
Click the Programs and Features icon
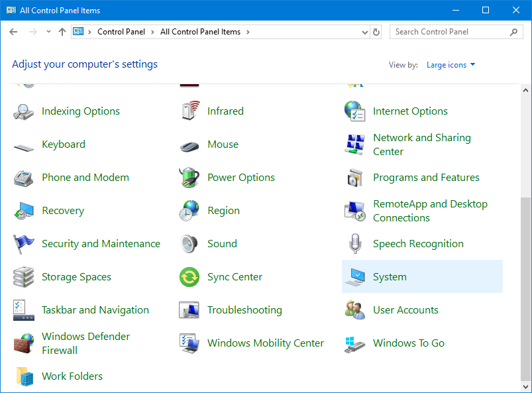pyautogui.click(x=355, y=178)
